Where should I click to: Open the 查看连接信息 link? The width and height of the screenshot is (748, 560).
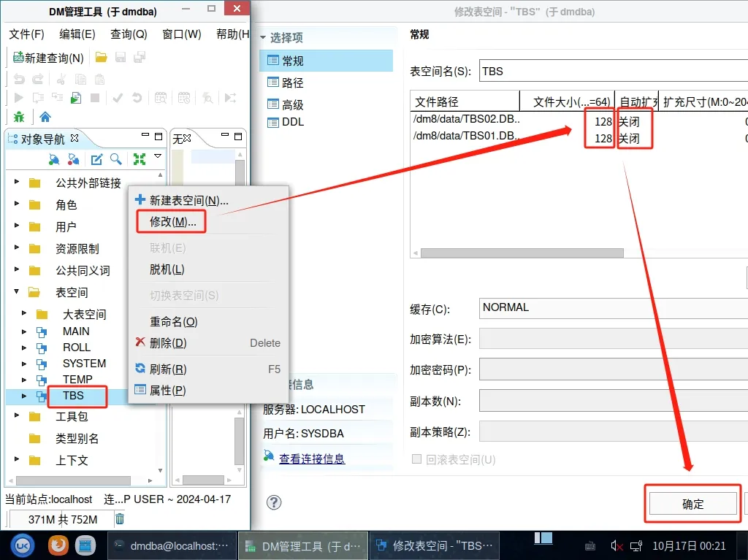(312, 459)
